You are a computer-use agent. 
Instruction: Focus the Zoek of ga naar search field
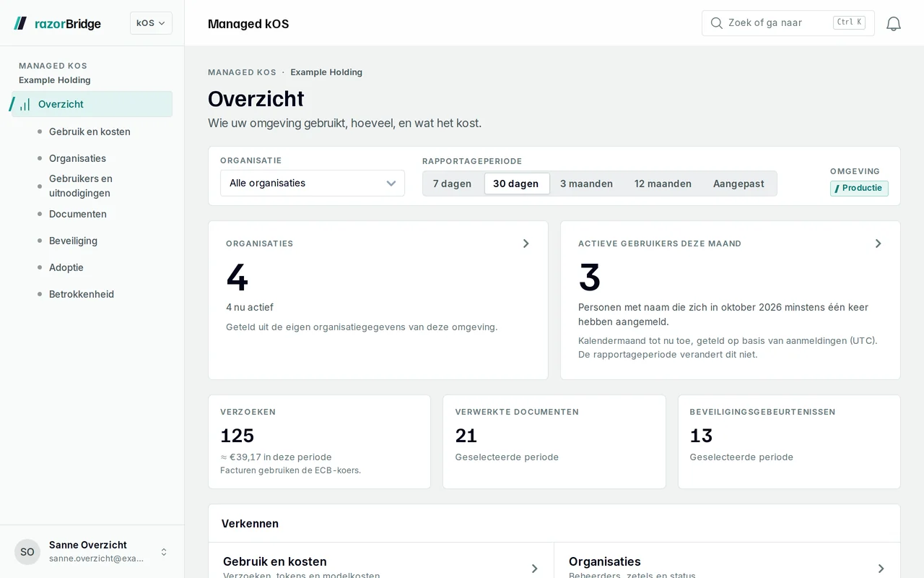[x=788, y=23]
